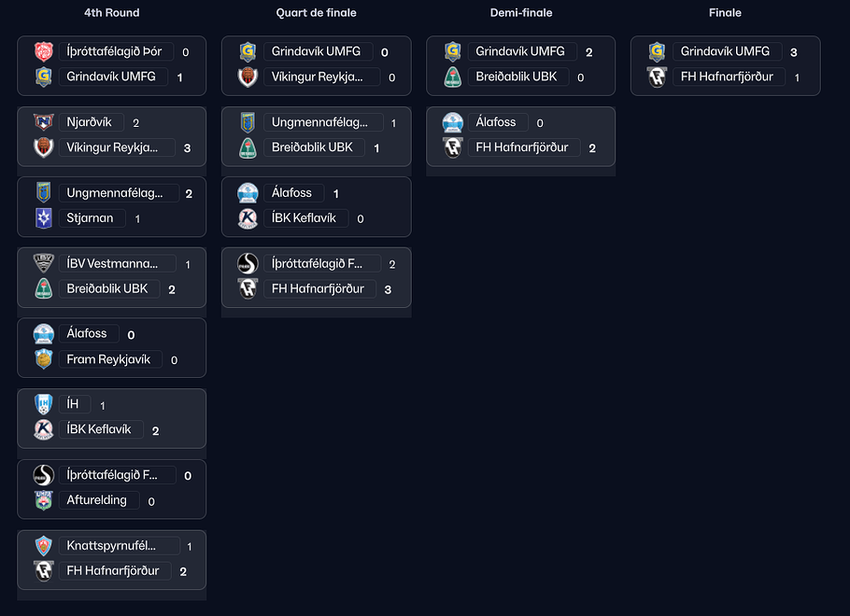Select the Stjarnan star logo
Screen dimensions: 850x616
[44, 218]
